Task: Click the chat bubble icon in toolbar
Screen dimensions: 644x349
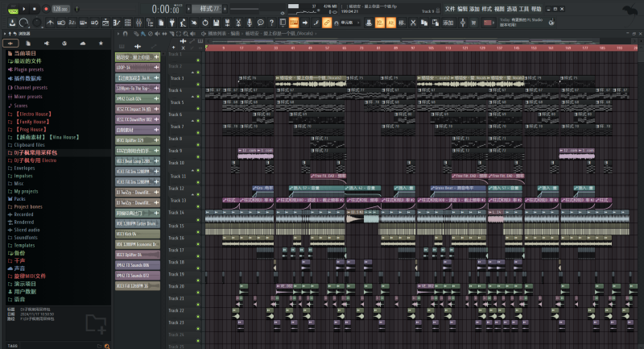Action: tap(260, 23)
